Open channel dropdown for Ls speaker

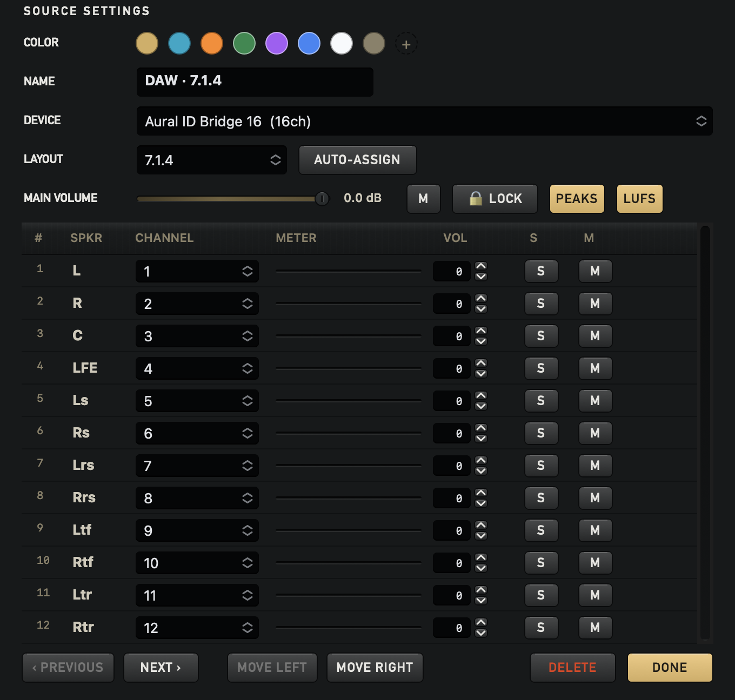pos(197,401)
